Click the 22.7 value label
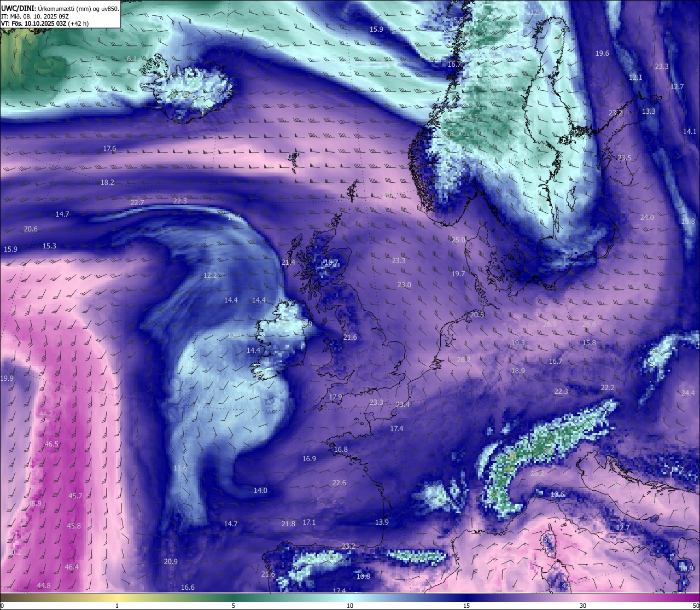 tap(137, 202)
